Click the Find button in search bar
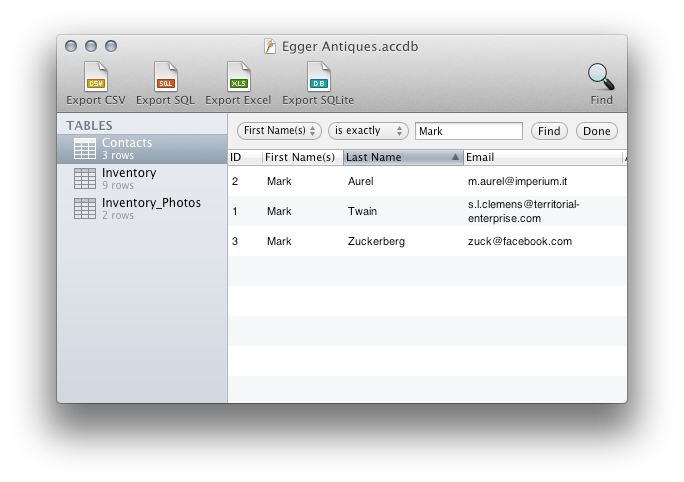This screenshot has width=684, height=482. pos(549,131)
